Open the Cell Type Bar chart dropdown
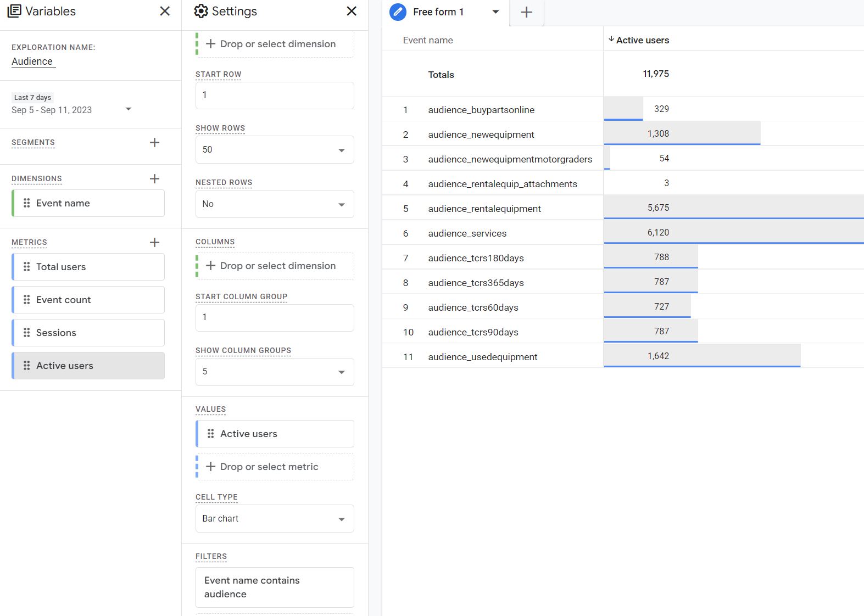Viewport: 864px width, 616px height. click(275, 519)
